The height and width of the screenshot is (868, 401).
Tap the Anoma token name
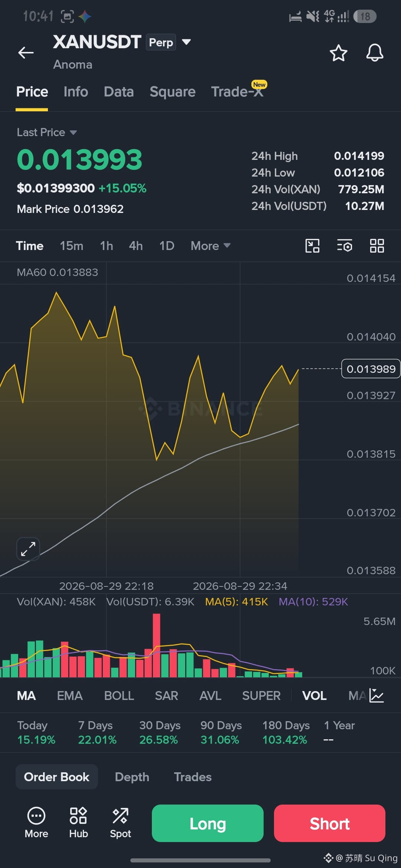point(73,65)
